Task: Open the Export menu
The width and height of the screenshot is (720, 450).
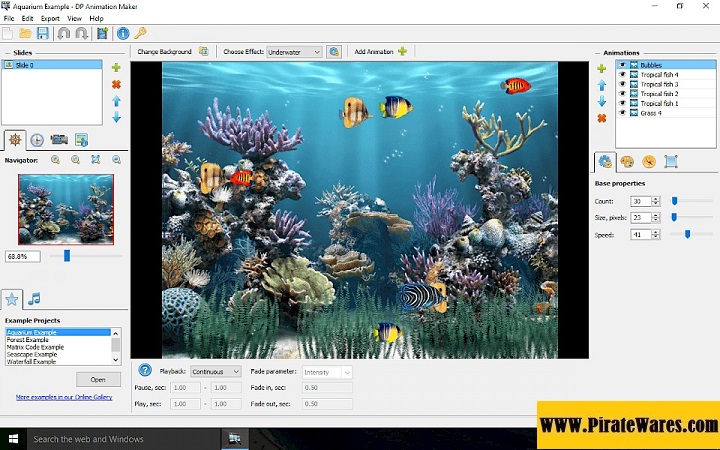Action: (50, 18)
